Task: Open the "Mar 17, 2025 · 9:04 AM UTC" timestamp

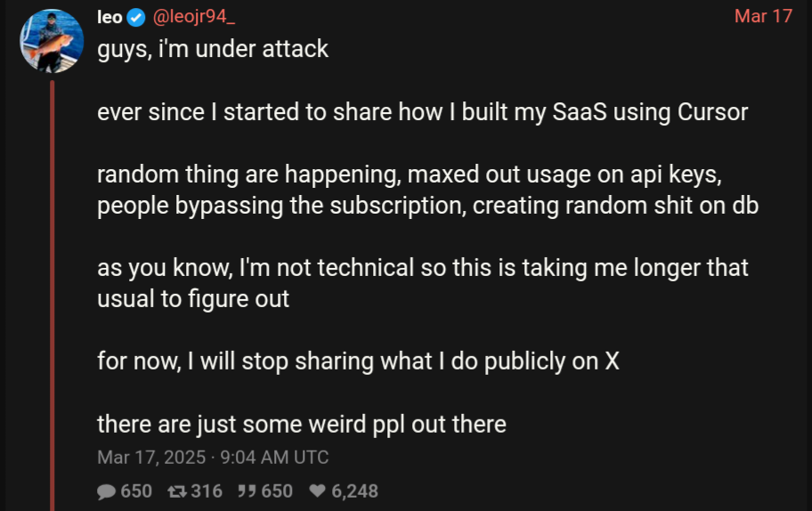Action: 213,458
